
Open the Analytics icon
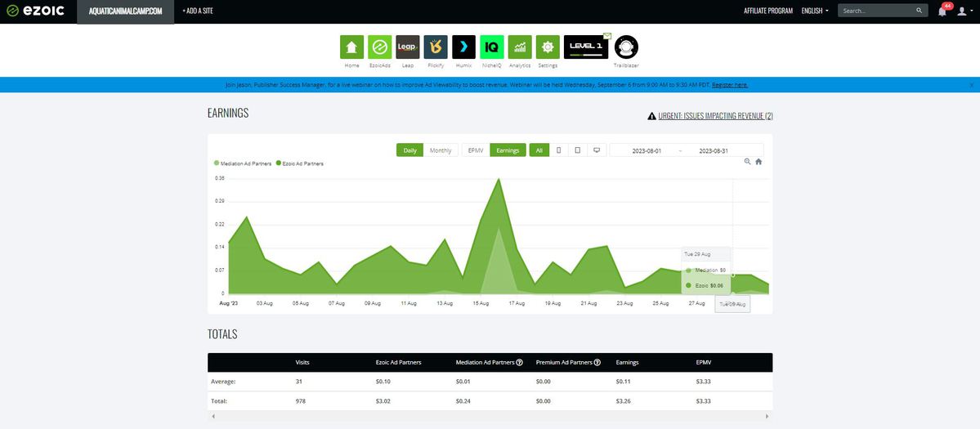[x=520, y=47]
